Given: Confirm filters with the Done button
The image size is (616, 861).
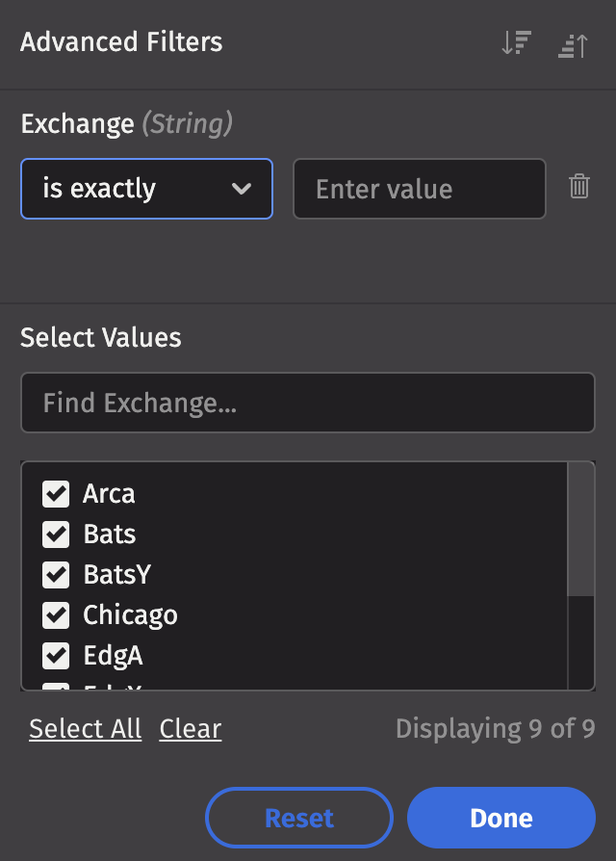Looking at the screenshot, I should click(500, 819).
